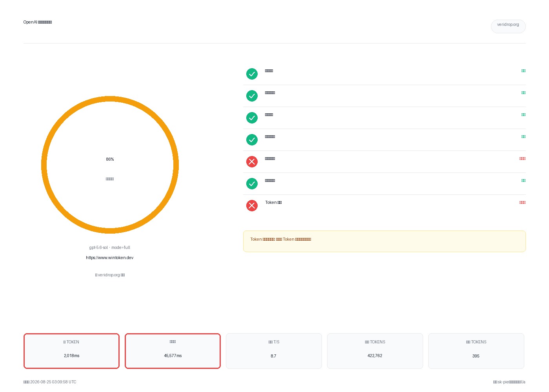Click the red cross icon in the Token row
Screen dimensions: 549x392
click(252, 205)
